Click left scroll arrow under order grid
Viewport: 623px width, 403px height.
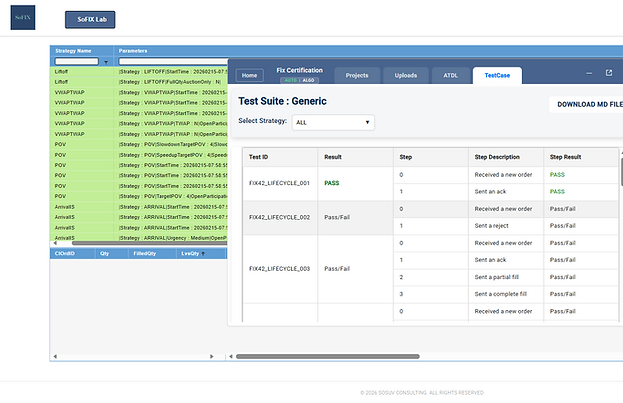(55, 356)
